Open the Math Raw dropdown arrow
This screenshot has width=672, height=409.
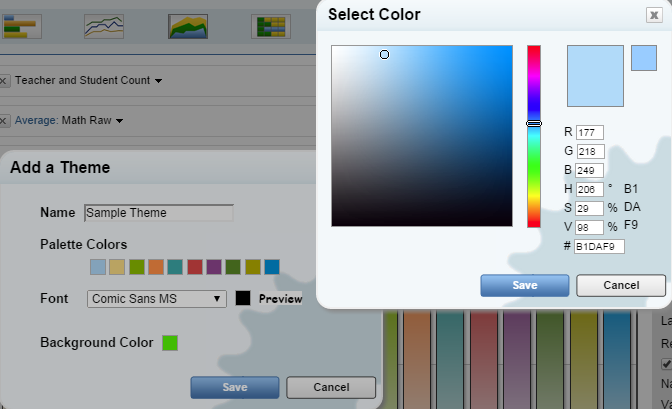119,121
